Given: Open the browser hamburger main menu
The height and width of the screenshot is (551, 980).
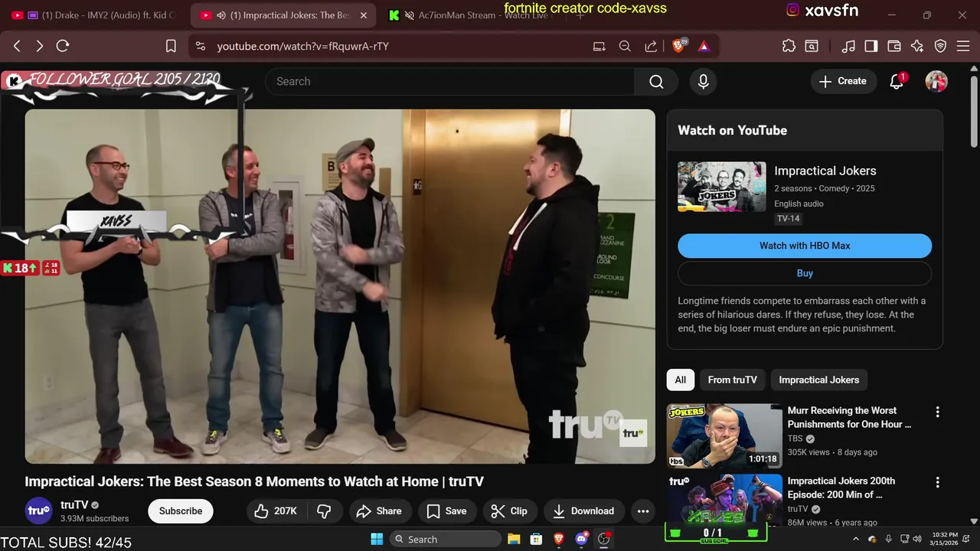Looking at the screenshot, I should point(963,46).
